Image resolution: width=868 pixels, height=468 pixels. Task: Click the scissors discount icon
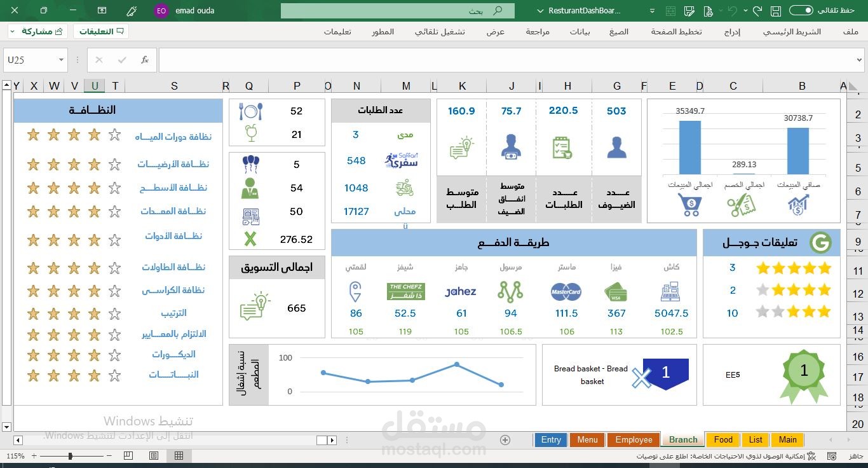pyautogui.click(x=742, y=205)
